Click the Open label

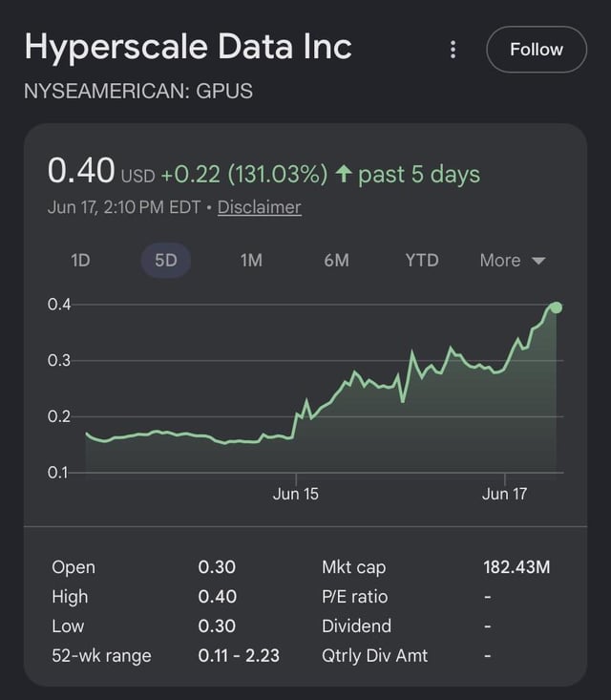(x=74, y=567)
